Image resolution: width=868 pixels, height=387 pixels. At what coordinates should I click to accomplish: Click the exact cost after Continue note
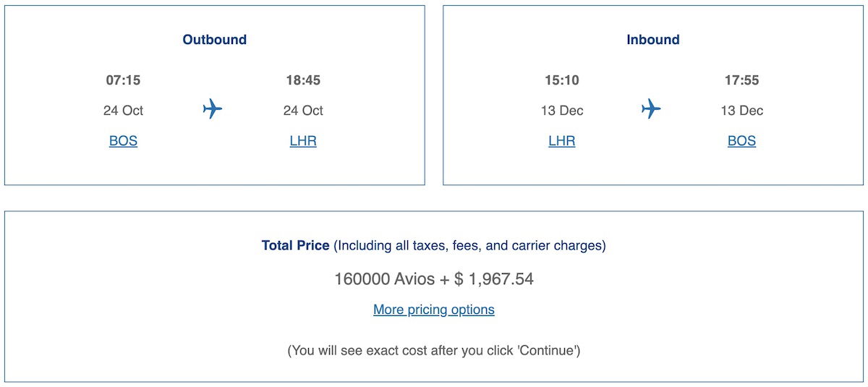coord(434,351)
